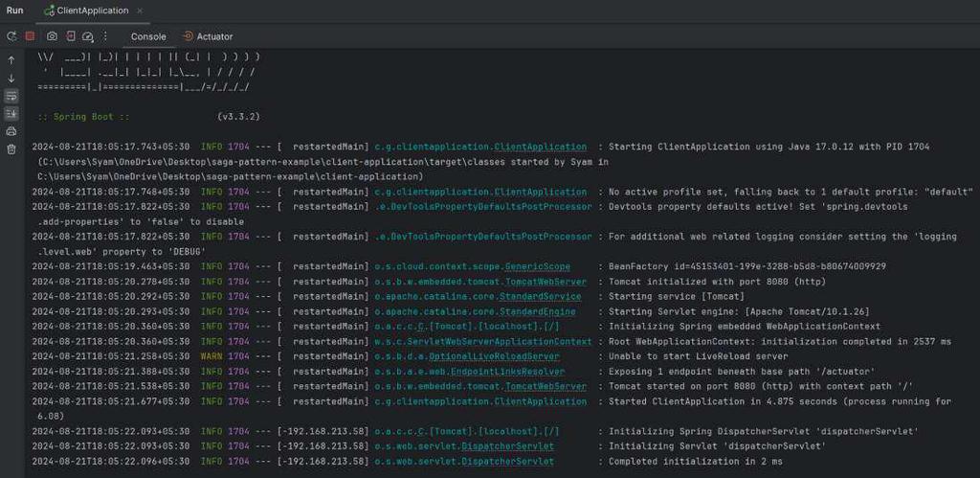Toggle scroll to end of console
The image size is (980, 478).
11,113
